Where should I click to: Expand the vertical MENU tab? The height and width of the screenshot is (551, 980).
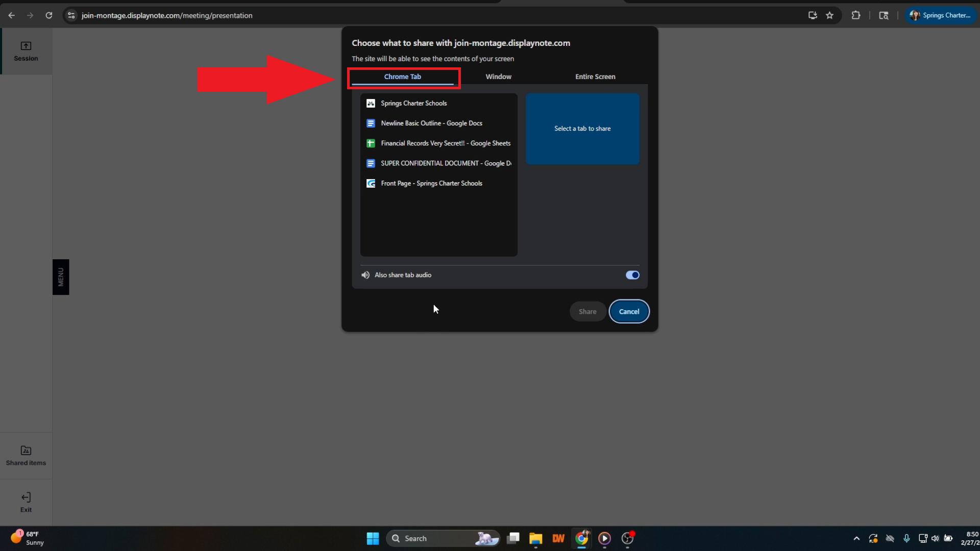tap(61, 277)
